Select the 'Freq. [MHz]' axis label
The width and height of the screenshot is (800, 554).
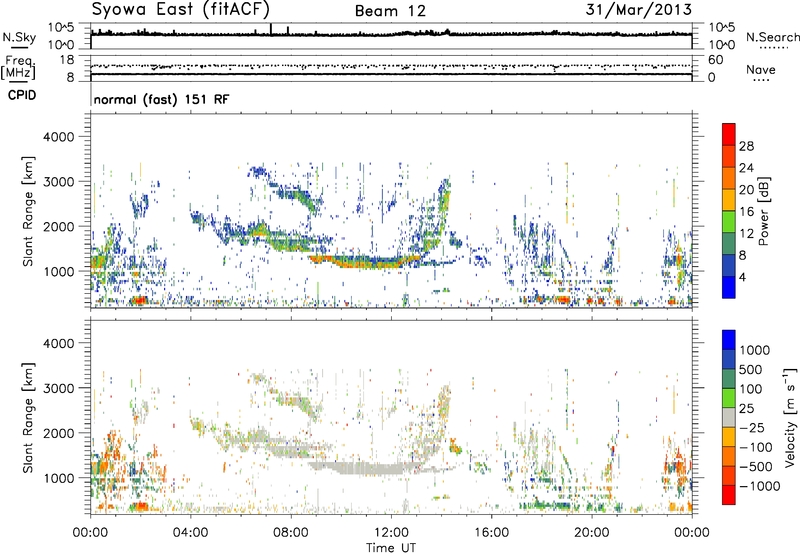(x=19, y=68)
